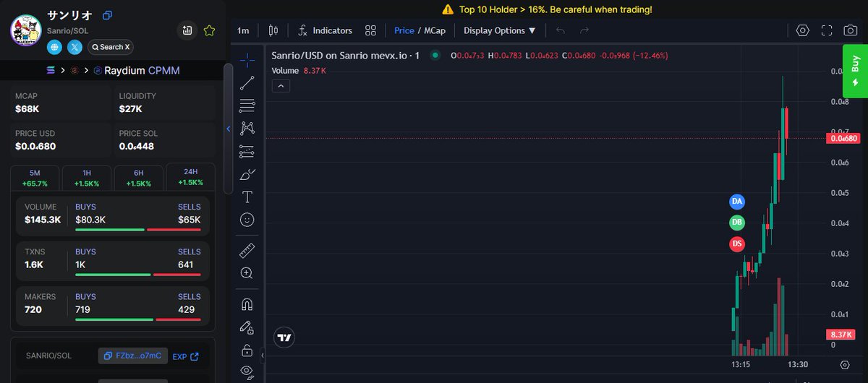Open chart settings hexagon icon

802,30
